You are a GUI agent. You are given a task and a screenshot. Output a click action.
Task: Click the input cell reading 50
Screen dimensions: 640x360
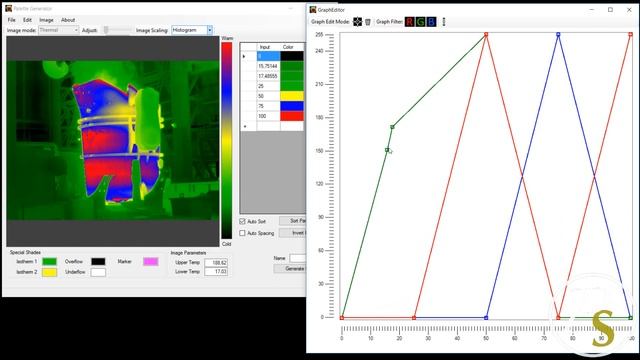pos(268,96)
